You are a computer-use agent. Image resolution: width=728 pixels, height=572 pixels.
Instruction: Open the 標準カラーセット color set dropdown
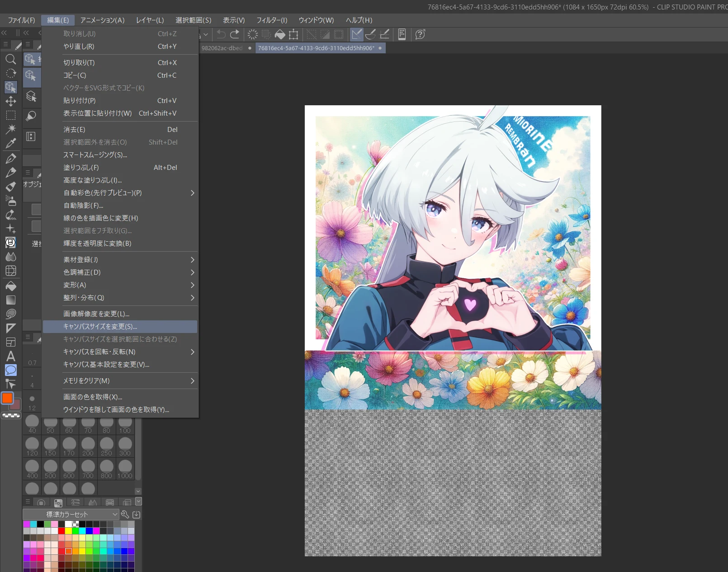(x=71, y=514)
